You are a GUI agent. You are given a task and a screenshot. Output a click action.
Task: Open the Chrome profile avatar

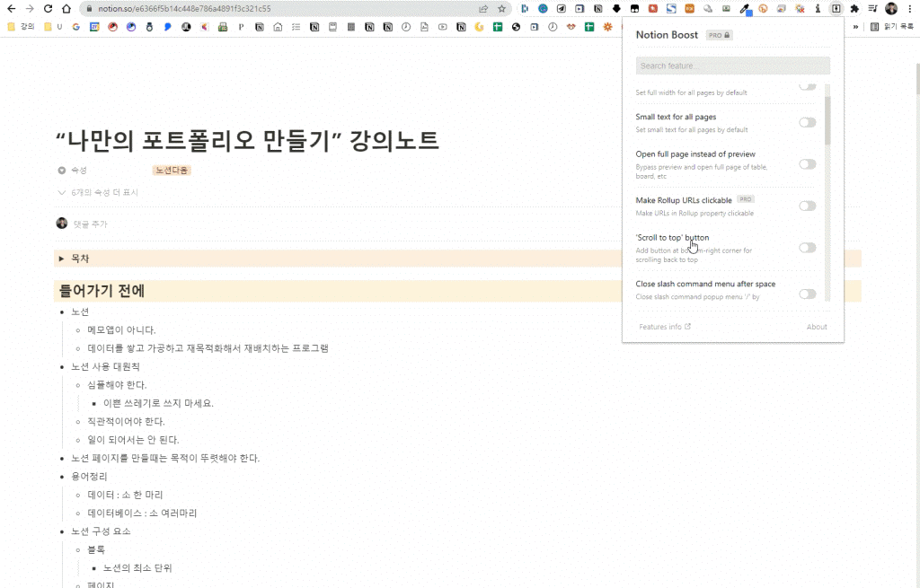coord(891,9)
